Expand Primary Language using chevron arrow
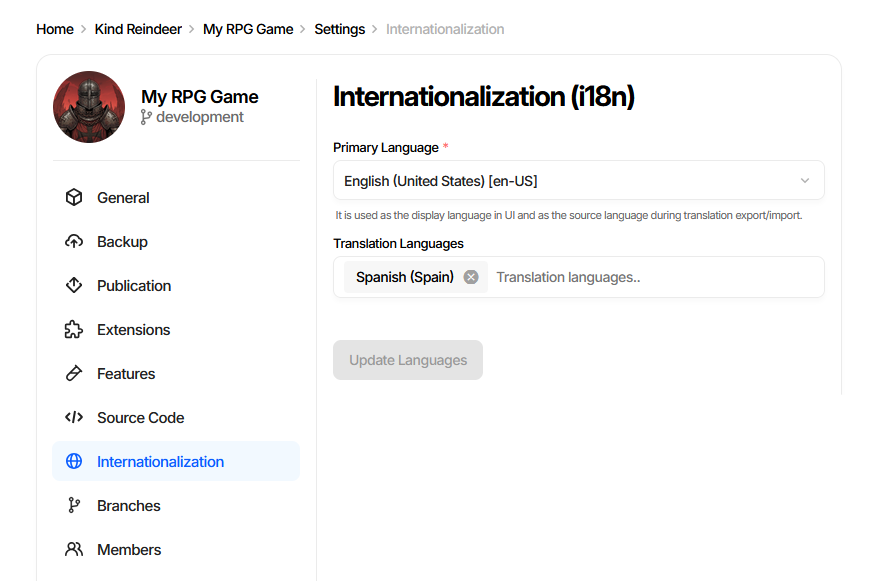This screenshot has width=884, height=581. pos(805,181)
